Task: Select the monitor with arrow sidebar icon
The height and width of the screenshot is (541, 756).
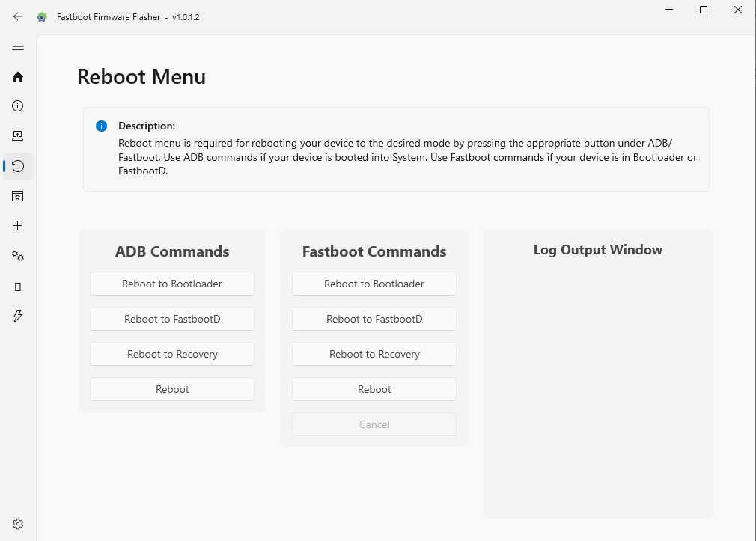Action: click(17, 135)
